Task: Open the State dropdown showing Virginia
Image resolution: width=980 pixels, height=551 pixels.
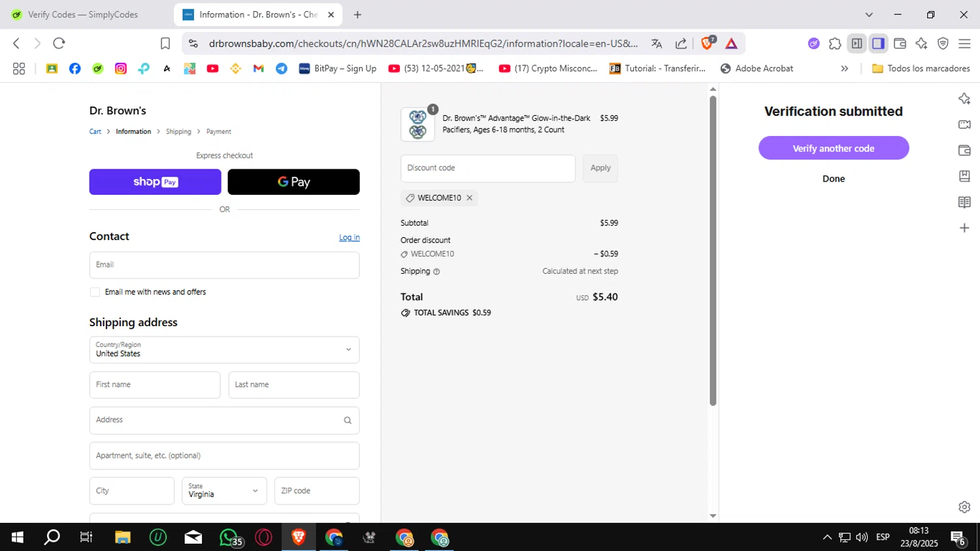Action: click(x=224, y=491)
